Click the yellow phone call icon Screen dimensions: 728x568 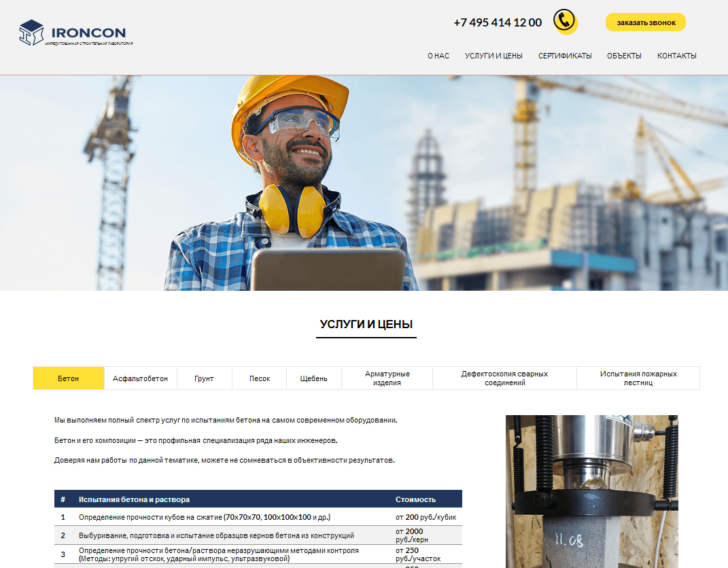[564, 21]
